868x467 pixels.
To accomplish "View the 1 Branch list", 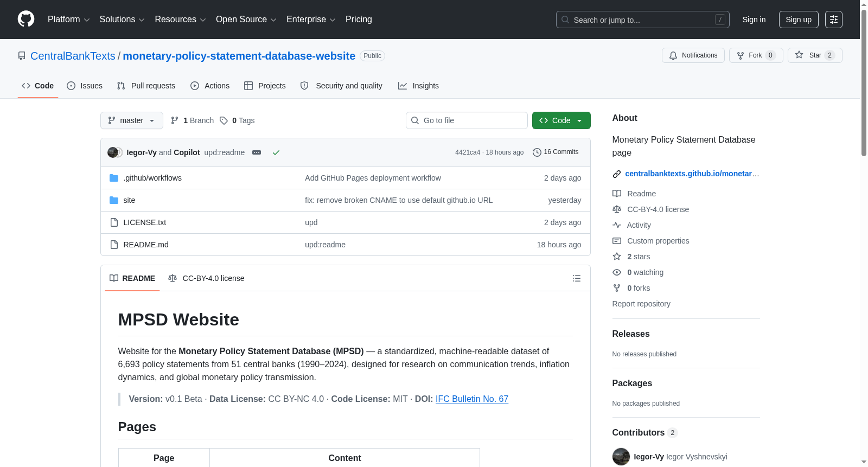I will [x=193, y=120].
